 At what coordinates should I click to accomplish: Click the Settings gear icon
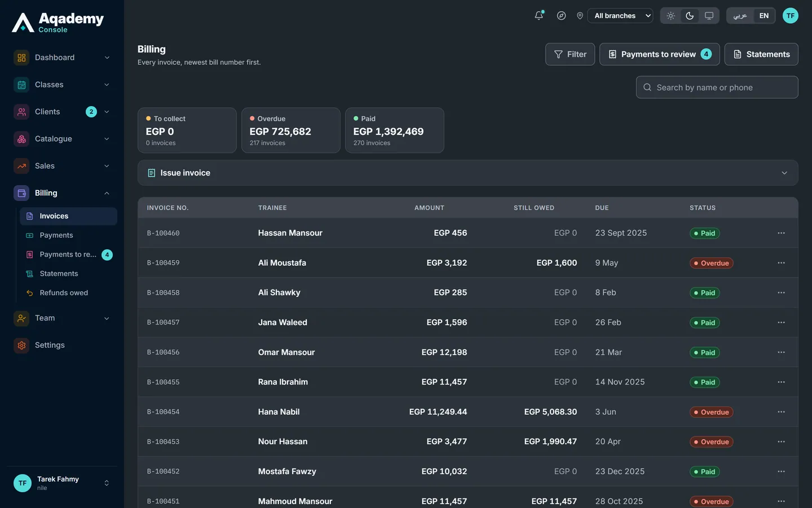[x=21, y=345]
